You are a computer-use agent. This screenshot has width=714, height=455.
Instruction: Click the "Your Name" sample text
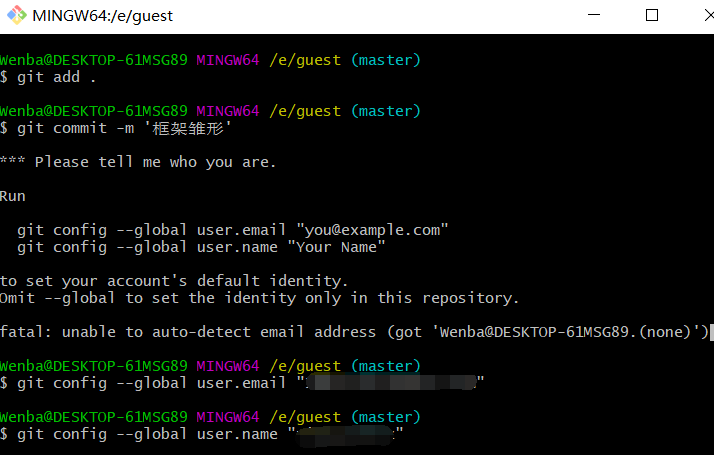pyautogui.click(x=337, y=247)
